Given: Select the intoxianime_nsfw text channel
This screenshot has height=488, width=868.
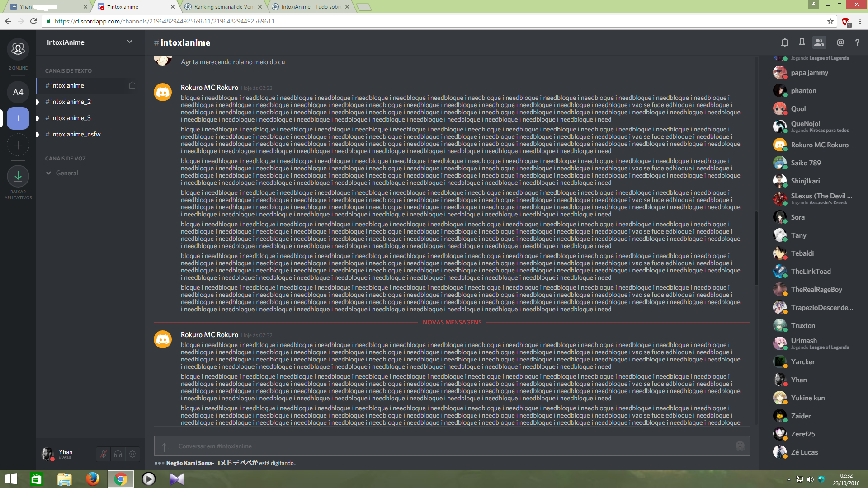Looking at the screenshot, I should (75, 134).
